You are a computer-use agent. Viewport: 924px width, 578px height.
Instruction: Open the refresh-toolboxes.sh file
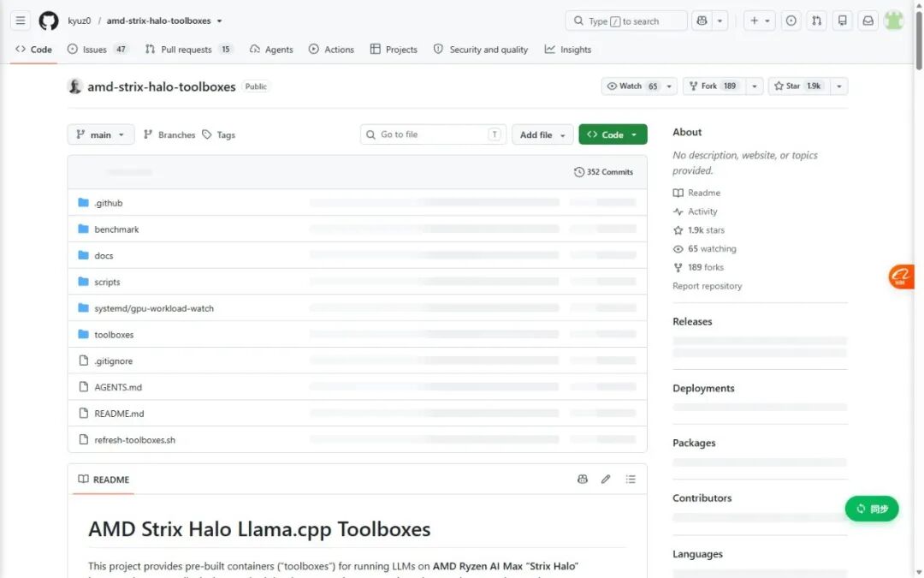(x=135, y=440)
